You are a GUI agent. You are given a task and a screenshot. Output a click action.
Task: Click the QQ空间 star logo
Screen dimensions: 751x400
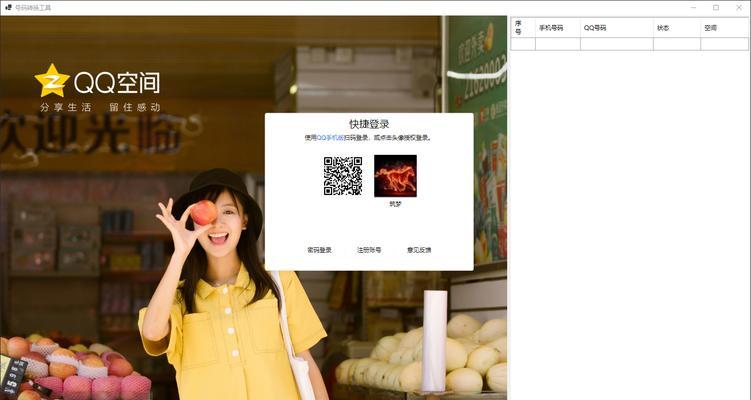(x=52, y=80)
